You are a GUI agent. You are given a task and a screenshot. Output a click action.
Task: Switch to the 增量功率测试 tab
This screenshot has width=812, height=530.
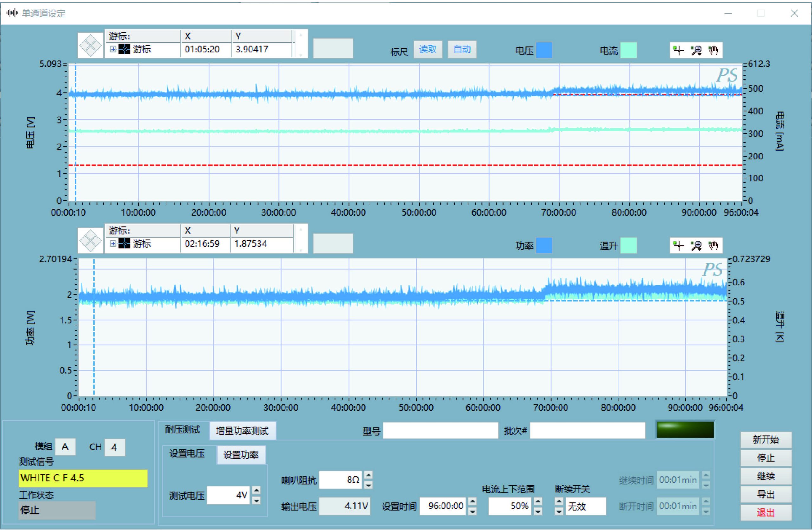pyautogui.click(x=242, y=431)
